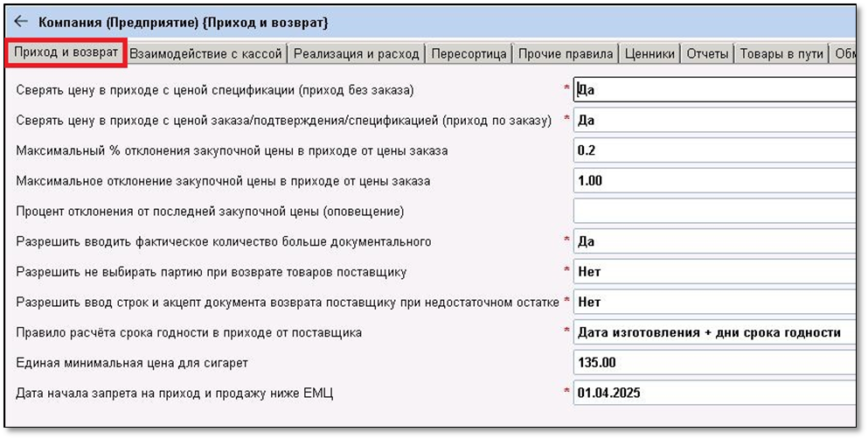Select the Товары в пути tab
This screenshot has width=868, height=439.
(781, 54)
